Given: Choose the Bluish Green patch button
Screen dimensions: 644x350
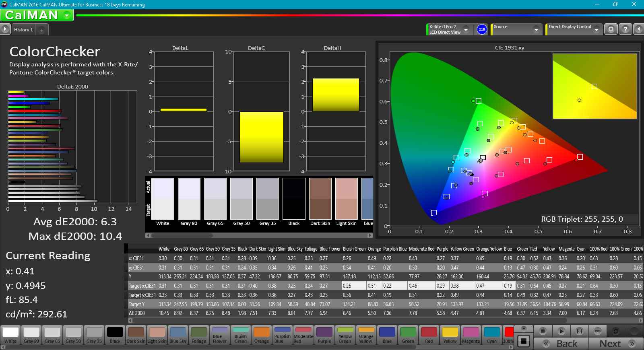Looking at the screenshot, I should (x=241, y=335).
